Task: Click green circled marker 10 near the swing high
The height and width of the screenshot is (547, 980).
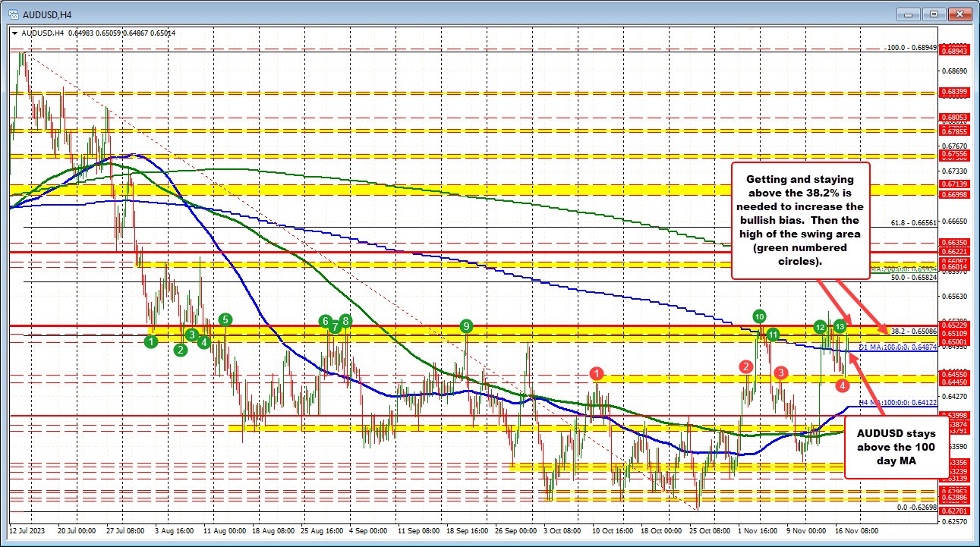Action: (x=758, y=315)
